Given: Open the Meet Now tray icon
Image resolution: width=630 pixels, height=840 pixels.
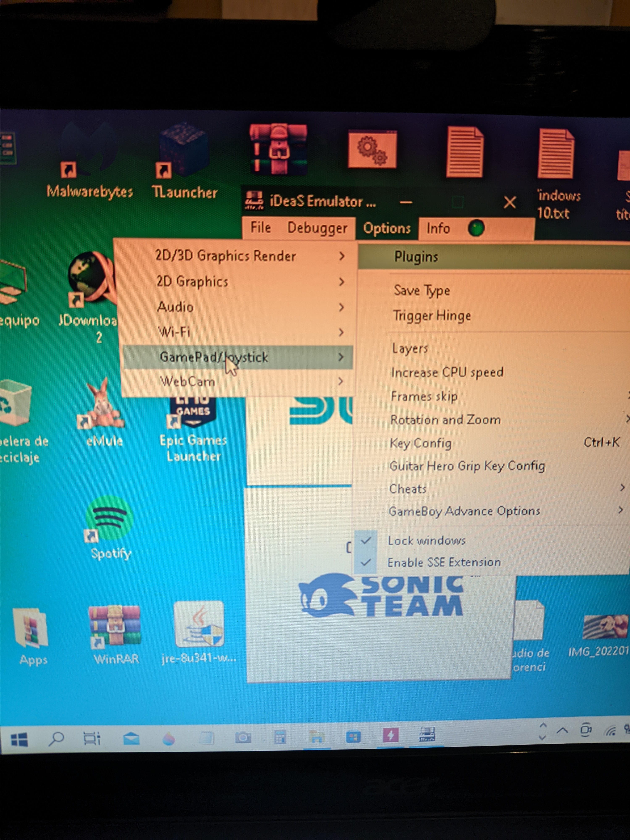Looking at the screenshot, I should pyautogui.click(x=586, y=730).
